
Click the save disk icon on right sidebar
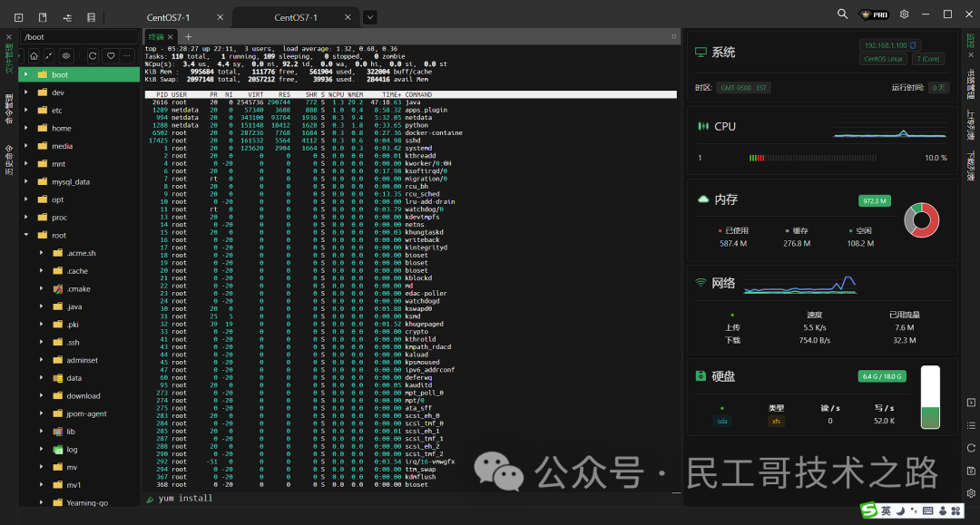(971, 471)
